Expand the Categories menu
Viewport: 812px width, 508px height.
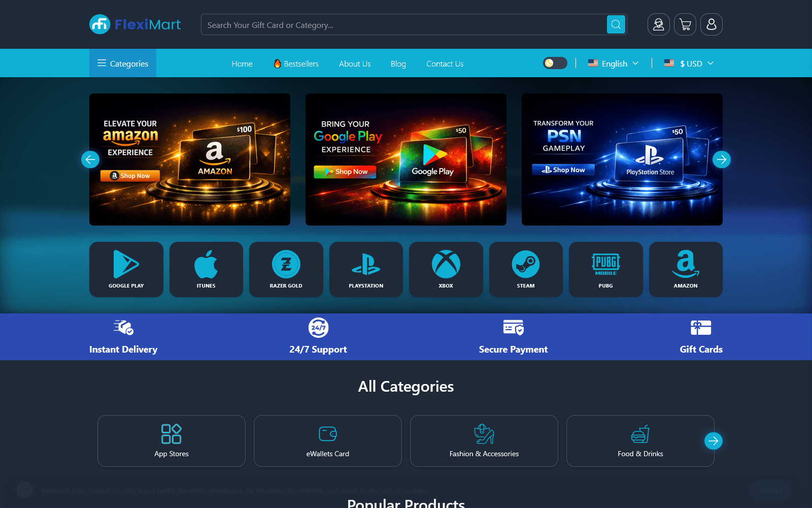(x=123, y=63)
